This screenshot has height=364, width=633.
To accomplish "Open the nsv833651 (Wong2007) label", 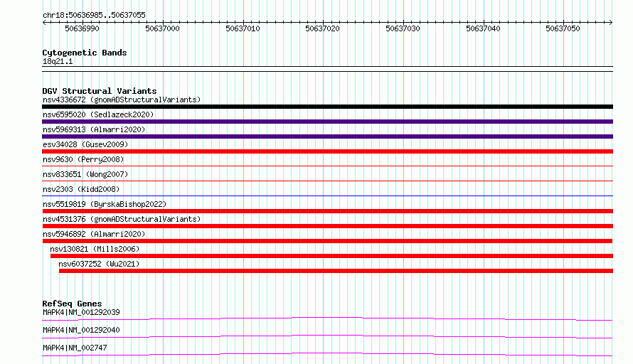I will (85, 174).
